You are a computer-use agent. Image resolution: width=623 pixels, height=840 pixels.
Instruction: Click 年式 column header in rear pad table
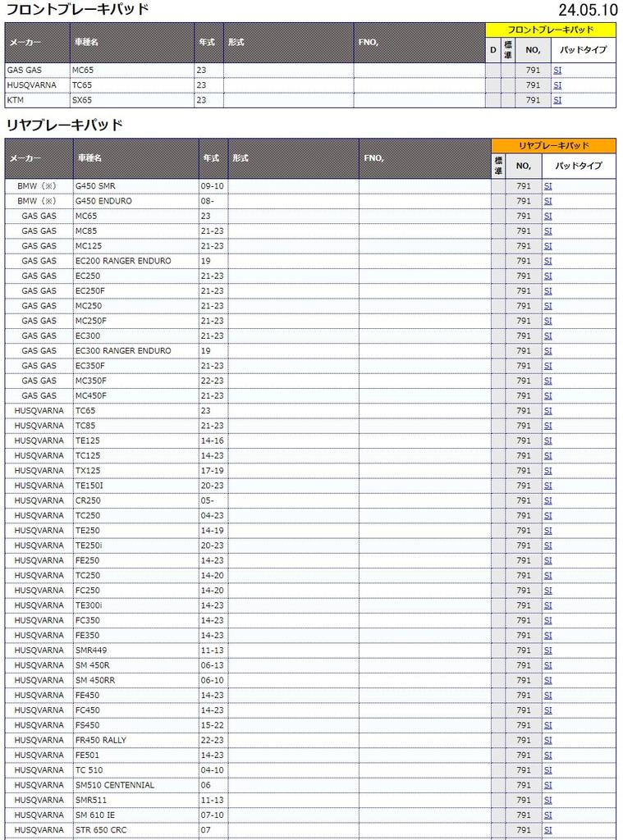[x=211, y=157]
